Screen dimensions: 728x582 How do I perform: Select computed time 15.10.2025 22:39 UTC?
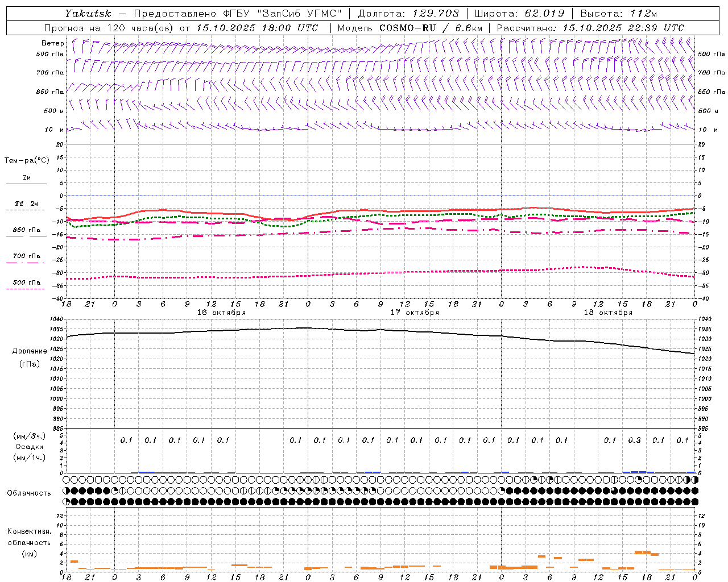click(623, 28)
